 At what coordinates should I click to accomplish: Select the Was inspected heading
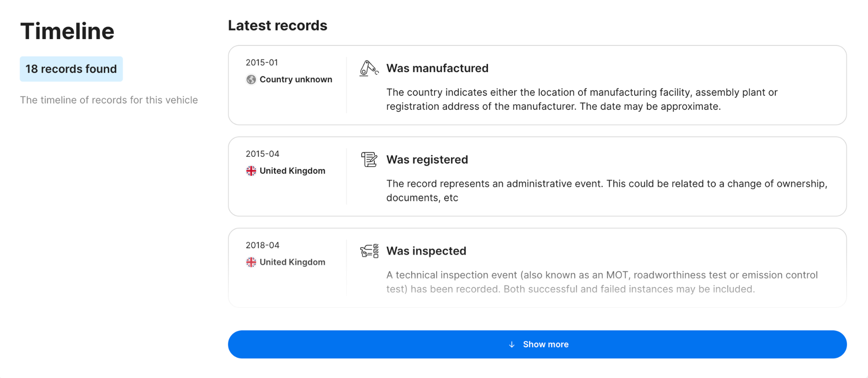point(426,251)
